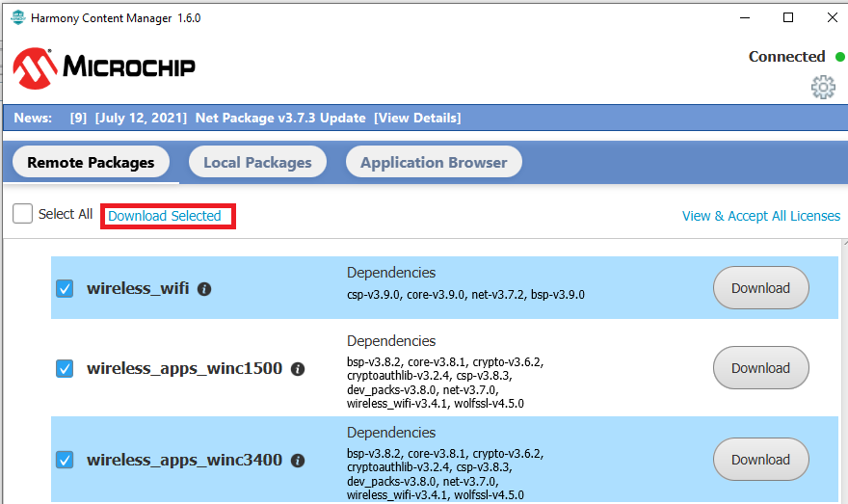The width and height of the screenshot is (848, 504).
Task: Click the green Connected status indicator
Action: [x=839, y=57]
